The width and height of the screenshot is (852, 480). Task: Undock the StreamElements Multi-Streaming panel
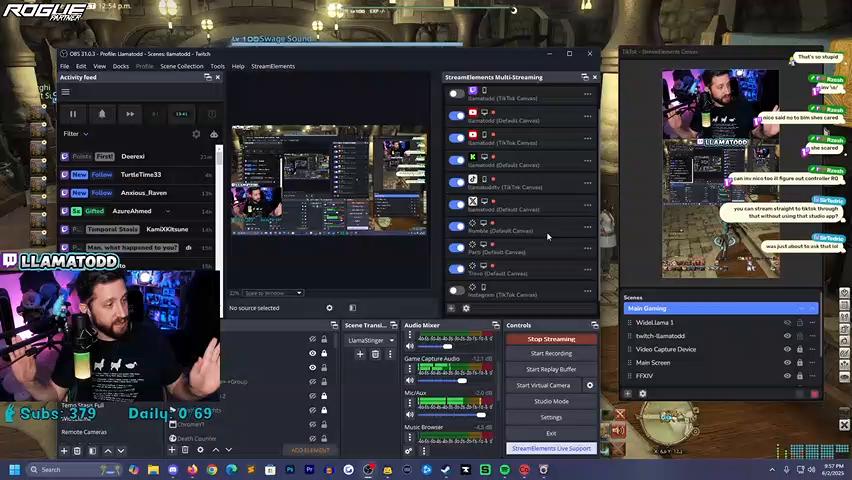tap(585, 77)
